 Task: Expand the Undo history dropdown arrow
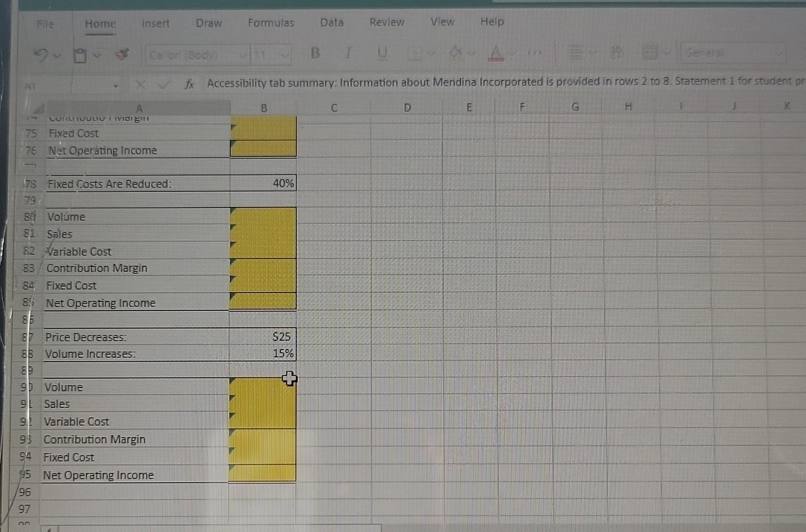(x=56, y=56)
